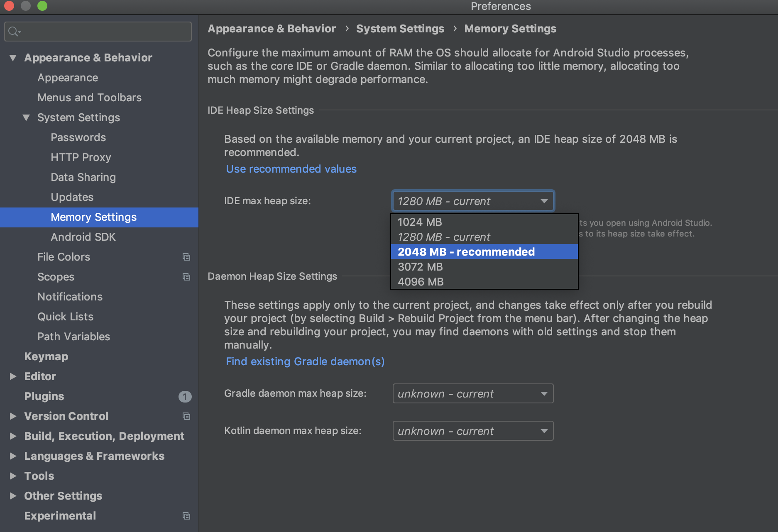
Task: Click the Plugins update count badge
Action: click(x=185, y=397)
